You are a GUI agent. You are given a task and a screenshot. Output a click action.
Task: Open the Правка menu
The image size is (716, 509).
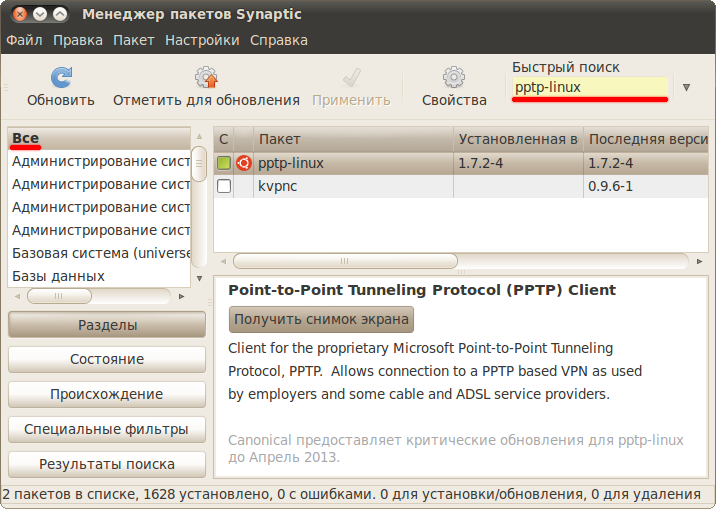point(78,40)
